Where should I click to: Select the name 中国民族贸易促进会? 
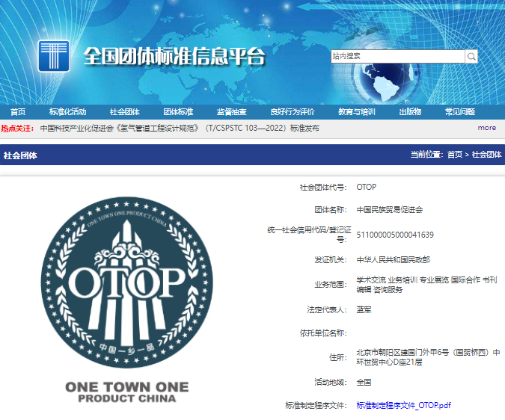click(x=389, y=210)
